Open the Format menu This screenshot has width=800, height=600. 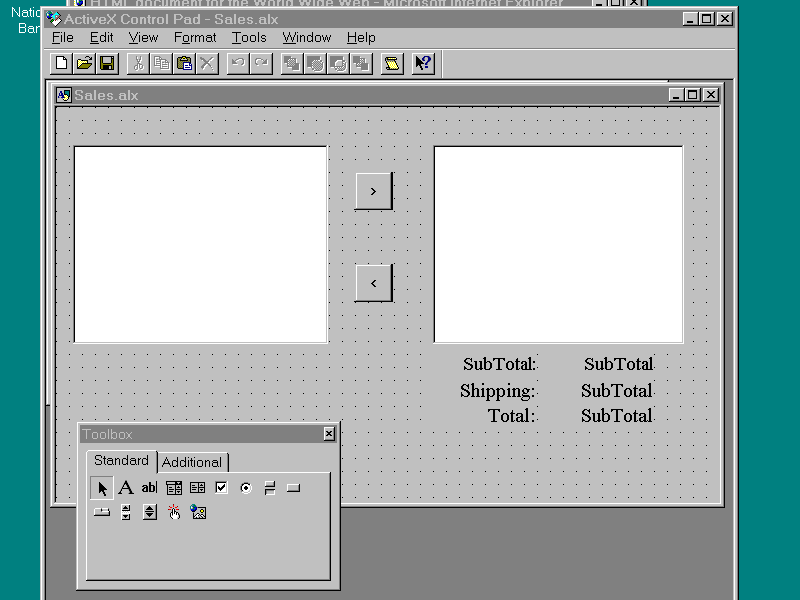[x=195, y=38]
